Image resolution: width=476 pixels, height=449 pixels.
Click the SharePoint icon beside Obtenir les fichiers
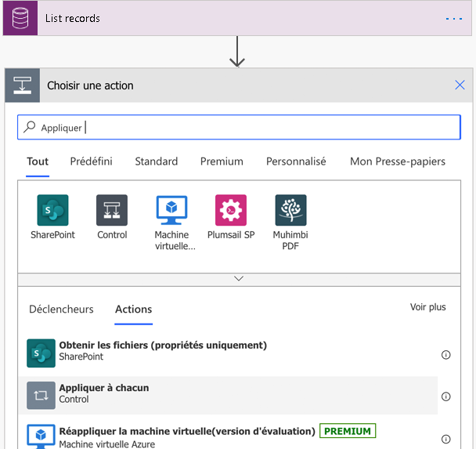41,353
